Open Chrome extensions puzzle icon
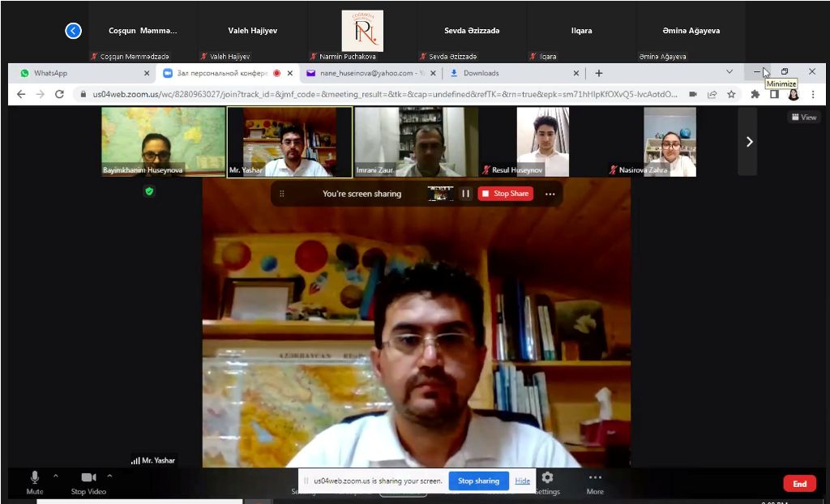Viewport: 830px width, 504px height. click(x=755, y=94)
